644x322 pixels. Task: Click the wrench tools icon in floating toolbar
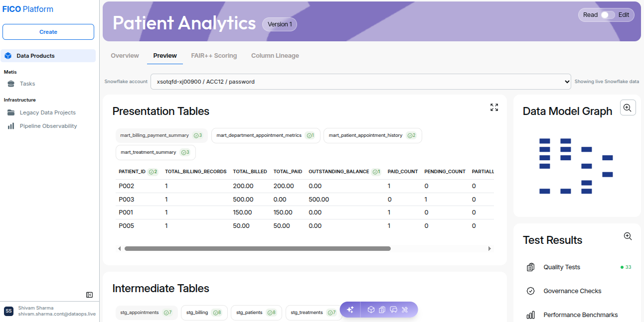[405, 310]
